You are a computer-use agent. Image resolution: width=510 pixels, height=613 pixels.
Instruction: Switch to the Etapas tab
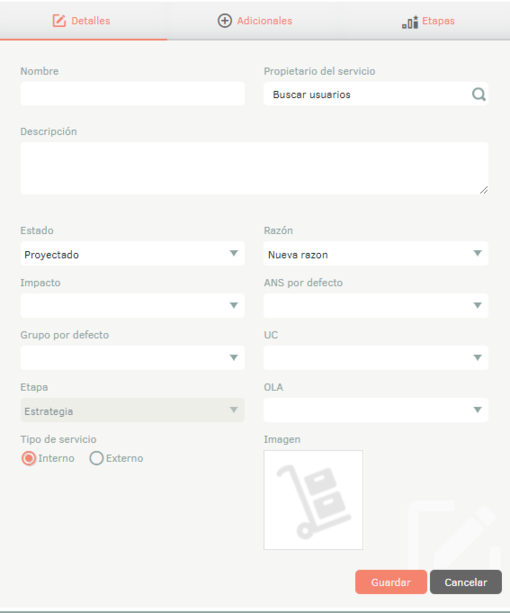click(x=428, y=21)
